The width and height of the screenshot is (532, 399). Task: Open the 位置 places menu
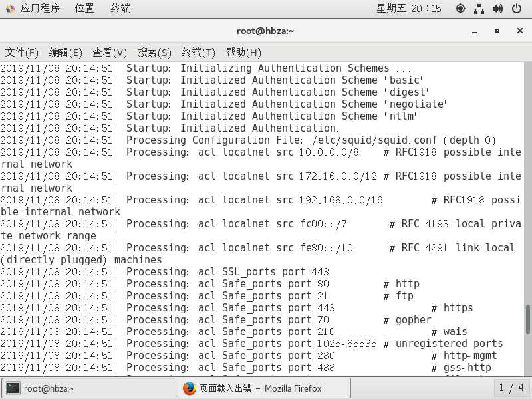[x=84, y=9]
